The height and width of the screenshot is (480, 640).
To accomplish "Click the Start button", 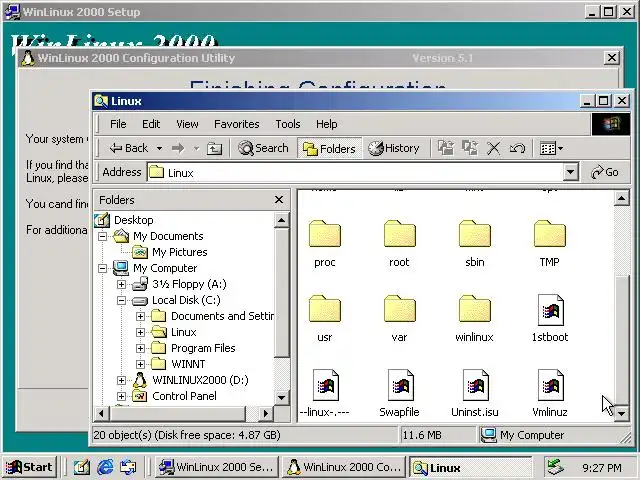I will pyautogui.click(x=29, y=467).
